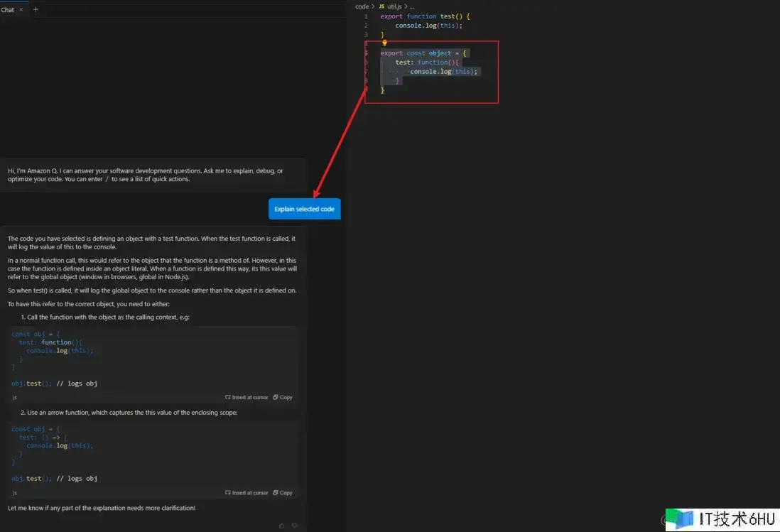Click the lightbulb code action icon

point(384,43)
